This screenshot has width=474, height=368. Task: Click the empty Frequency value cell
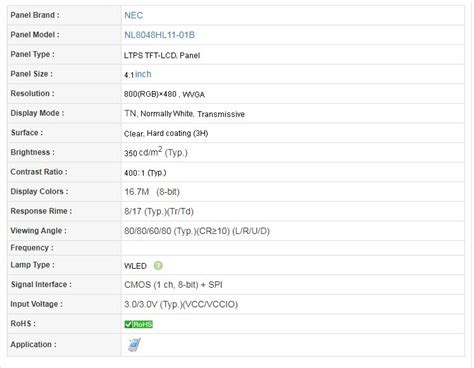(x=293, y=248)
